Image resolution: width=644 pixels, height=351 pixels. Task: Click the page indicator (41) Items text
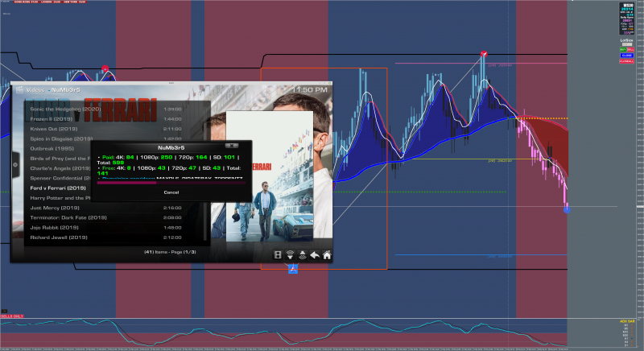(x=170, y=252)
